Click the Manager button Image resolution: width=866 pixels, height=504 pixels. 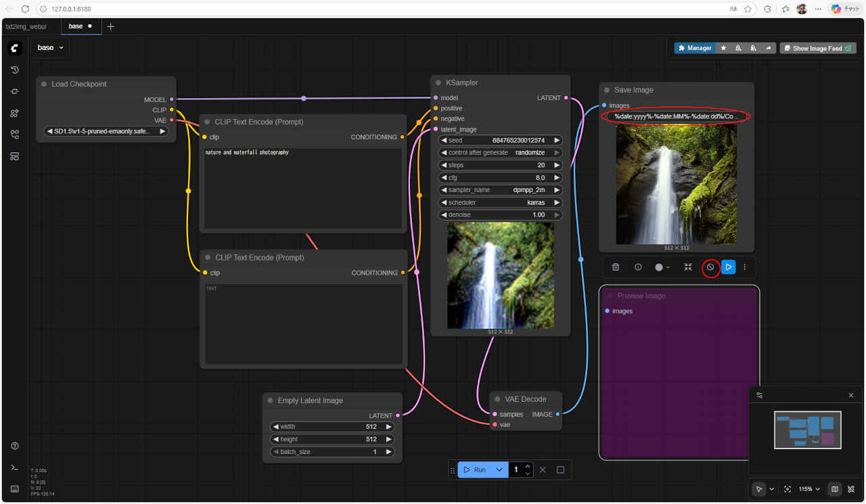[695, 48]
